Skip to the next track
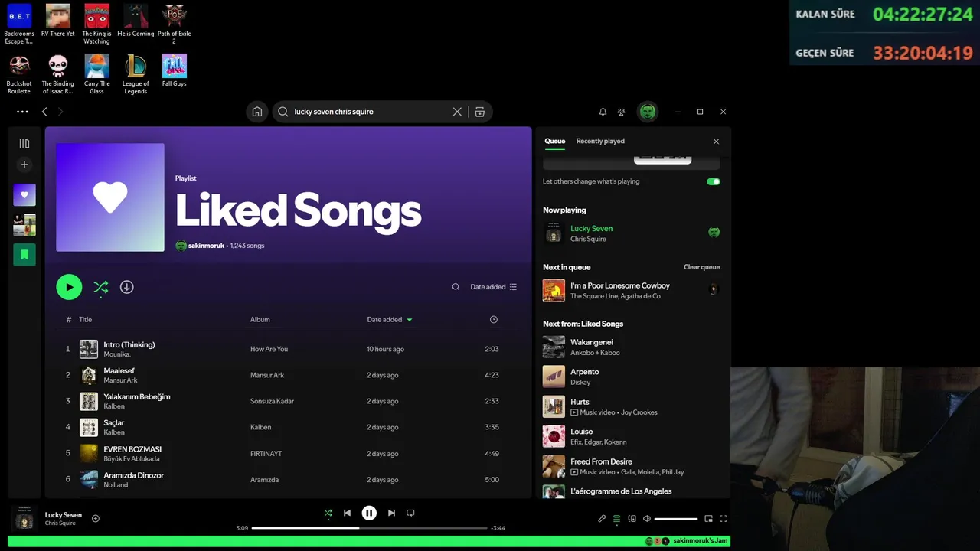This screenshot has height=551, width=980. 391,513
